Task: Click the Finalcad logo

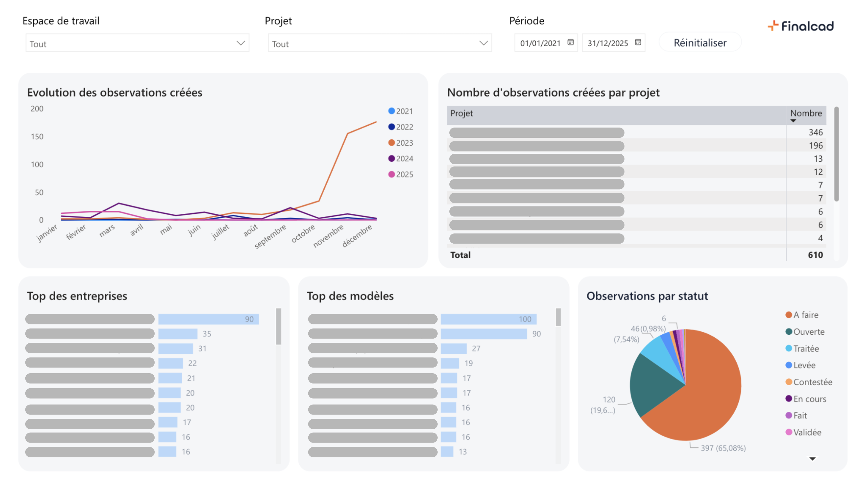Action: click(800, 26)
